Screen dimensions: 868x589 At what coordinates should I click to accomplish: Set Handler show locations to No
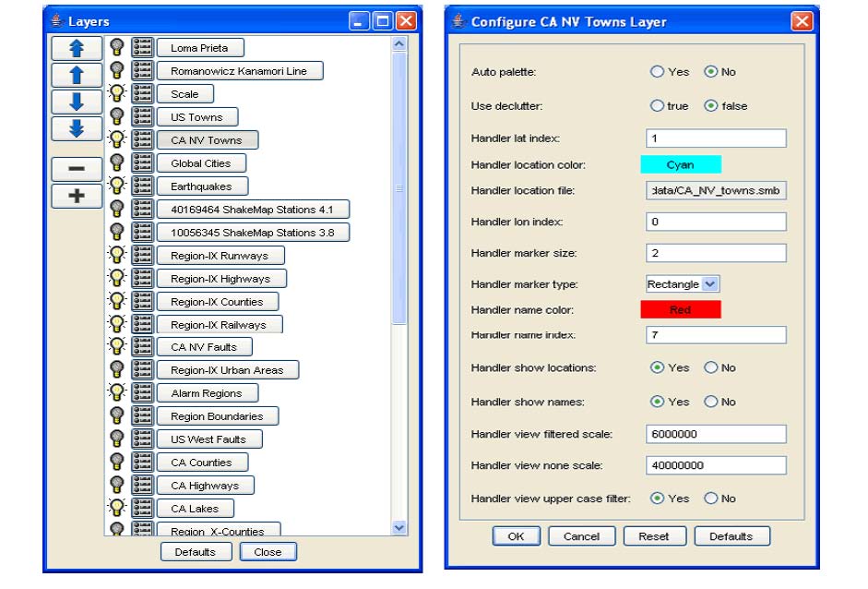pos(711,367)
